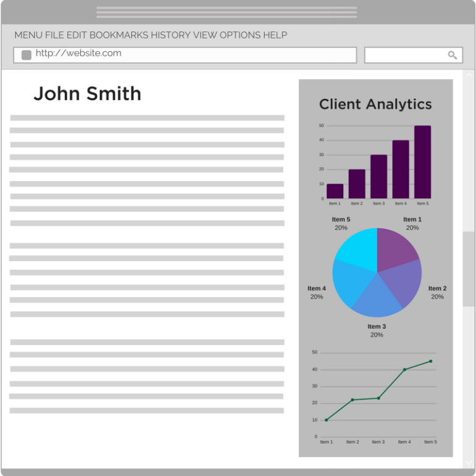This screenshot has width=476, height=476.
Task: Click the scroll down arrow
Action: [469, 462]
